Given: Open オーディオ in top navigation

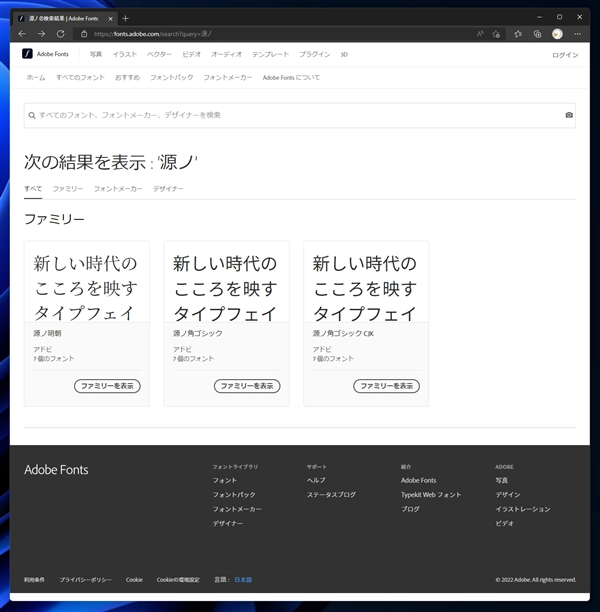Looking at the screenshot, I should [226, 54].
